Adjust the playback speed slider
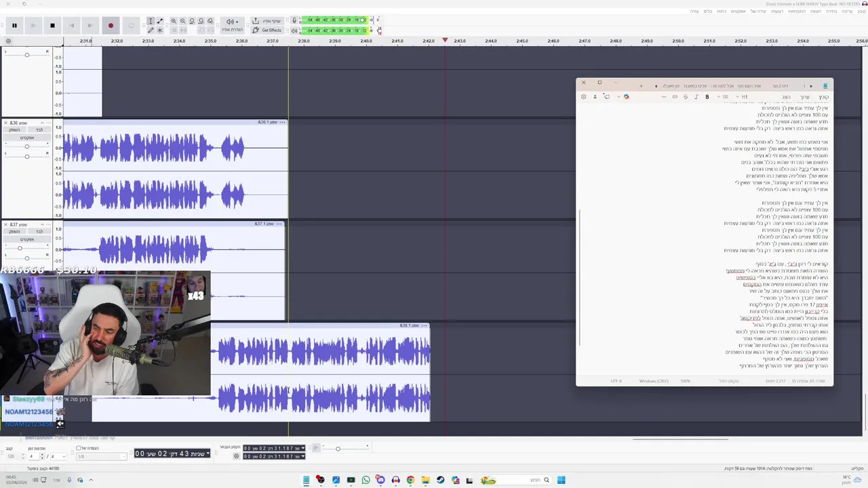The height and width of the screenshot is (488, 868). click(x=338, y=449)
